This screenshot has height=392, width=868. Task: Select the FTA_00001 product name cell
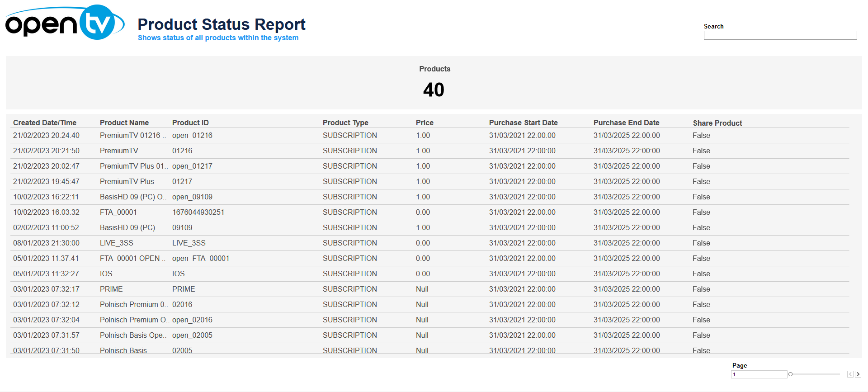tap(118, 212)
